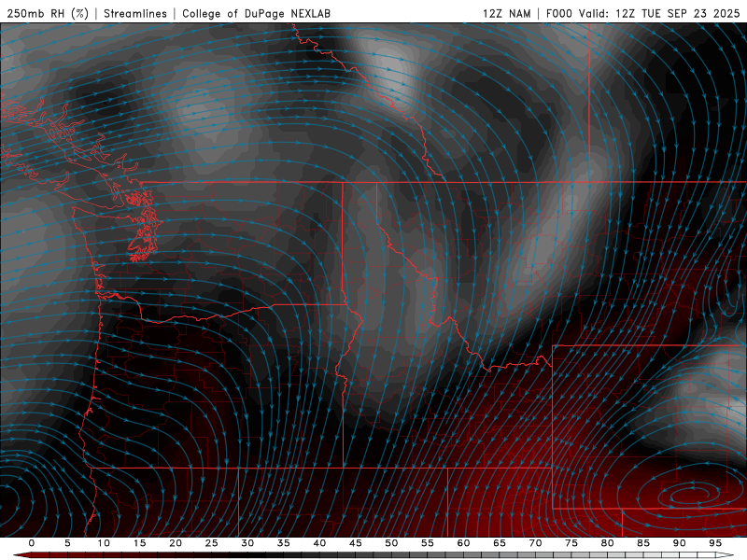Click the "Streamlines" label in header

pyautogui.click(x=135, y=13)
